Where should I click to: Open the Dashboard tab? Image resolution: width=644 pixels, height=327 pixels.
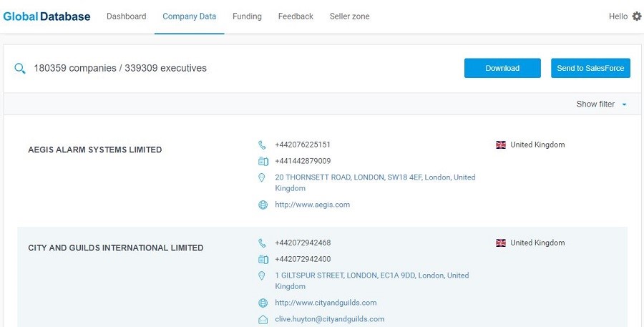(x=127, y=16)
